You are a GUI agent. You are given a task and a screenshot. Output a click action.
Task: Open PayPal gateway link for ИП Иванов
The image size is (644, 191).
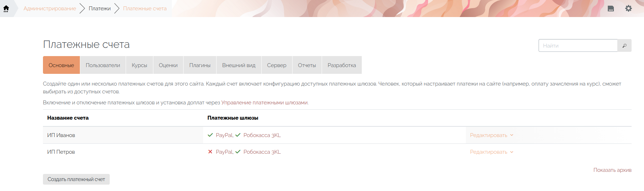point(224,135)
